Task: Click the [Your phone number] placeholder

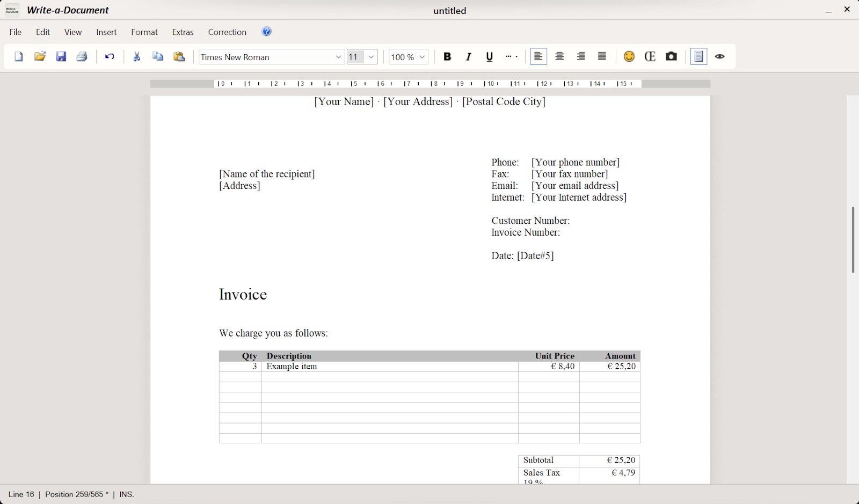Action: tap(576, 162)
